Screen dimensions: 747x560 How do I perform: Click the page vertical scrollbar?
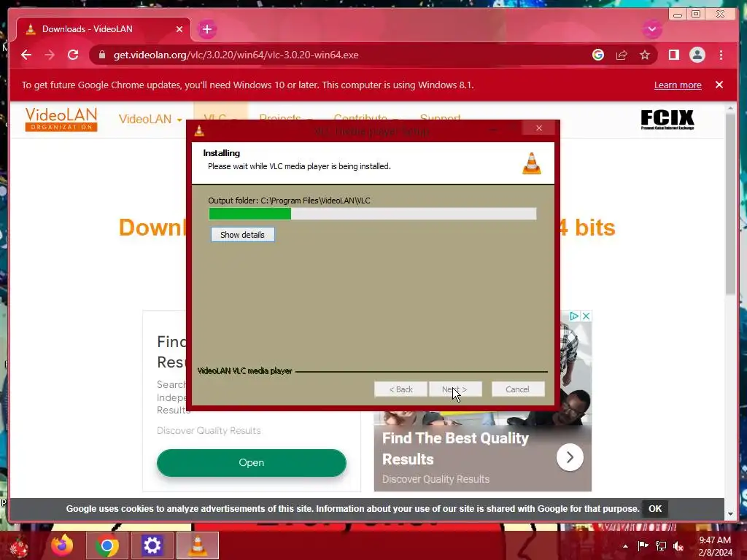730,204
